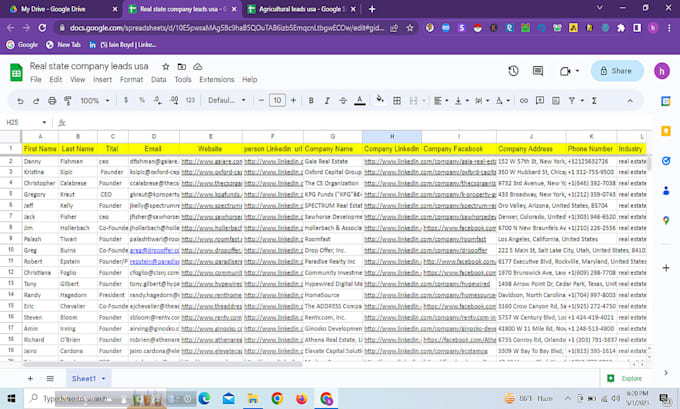This screenshot has height=409, width=680.
Task: Click the create filter icon
Action: pyautogui.click(x=572, y=101)
